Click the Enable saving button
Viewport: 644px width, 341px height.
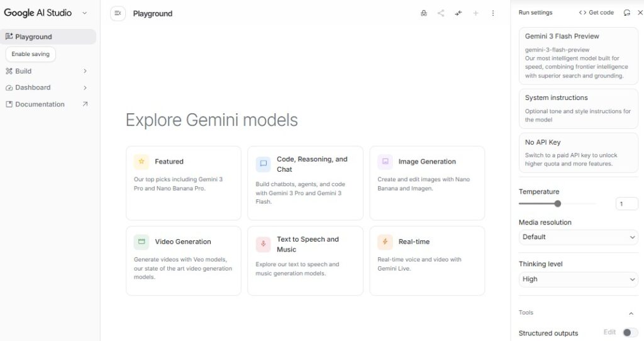pos(31,54)
